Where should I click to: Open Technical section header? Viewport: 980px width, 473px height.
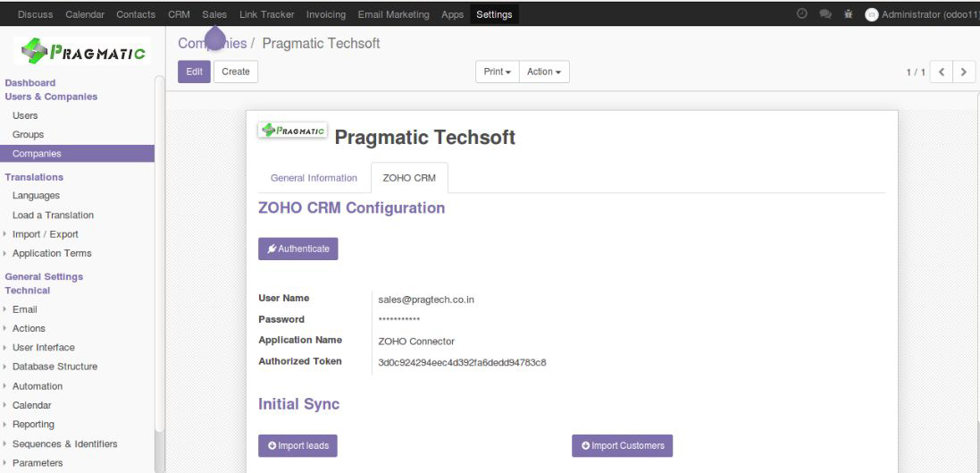(x=28, y=291)
